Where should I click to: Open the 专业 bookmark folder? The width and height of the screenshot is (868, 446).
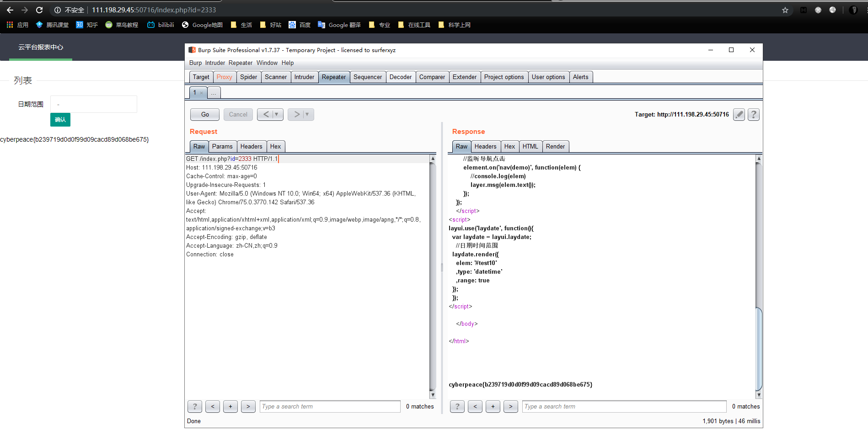(380, 25)
